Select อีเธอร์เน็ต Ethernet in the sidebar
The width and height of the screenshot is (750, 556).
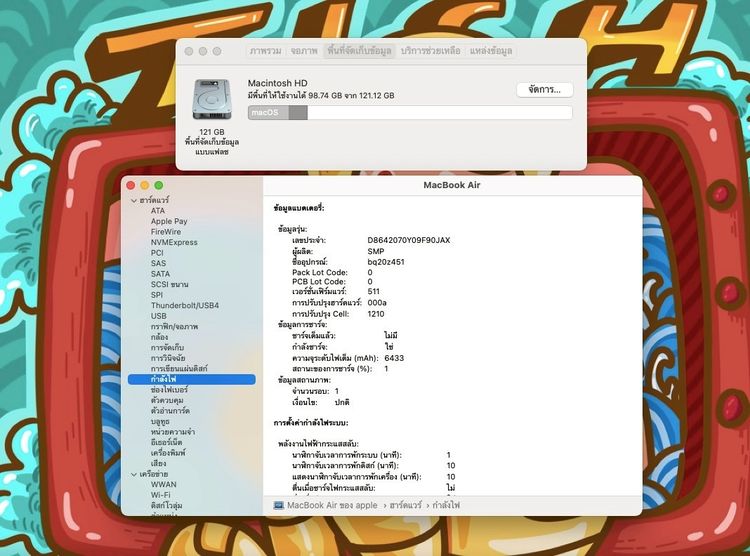[166, 442]
